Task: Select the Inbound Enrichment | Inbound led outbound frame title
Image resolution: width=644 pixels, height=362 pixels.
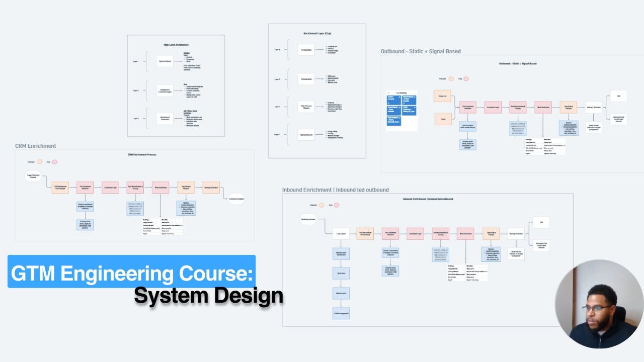Action: point(336,190)
